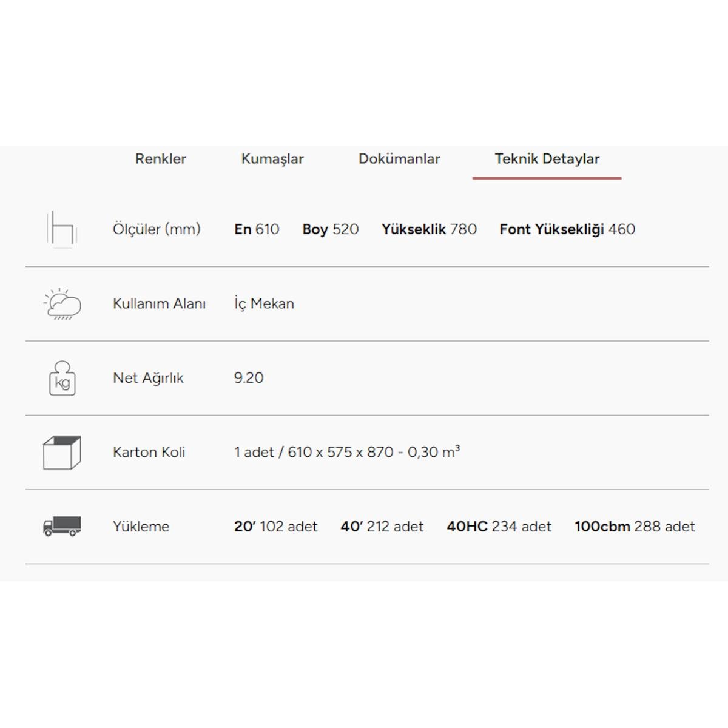
Task: Click the 'Karton Koli' label
Action: click(149, 452)
